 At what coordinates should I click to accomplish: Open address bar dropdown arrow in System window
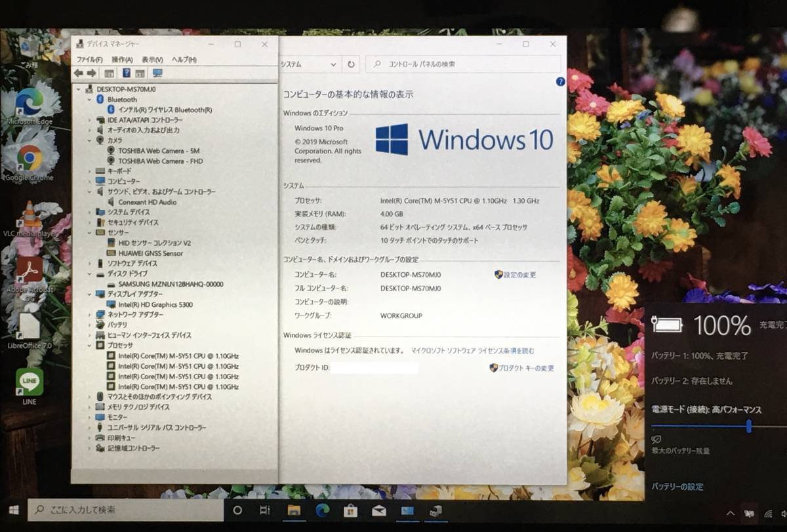pyautogui.click(x=333, y=64)
